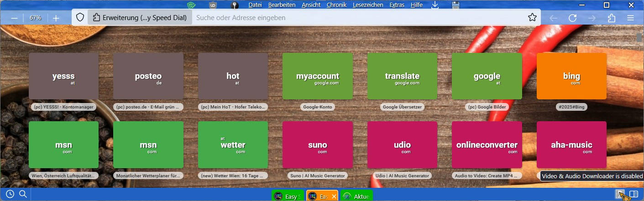Viewport: 644px width, 201px height.
Task: Click the Erweiterung (Speed Dial) identity label
Action: point(140,18)
